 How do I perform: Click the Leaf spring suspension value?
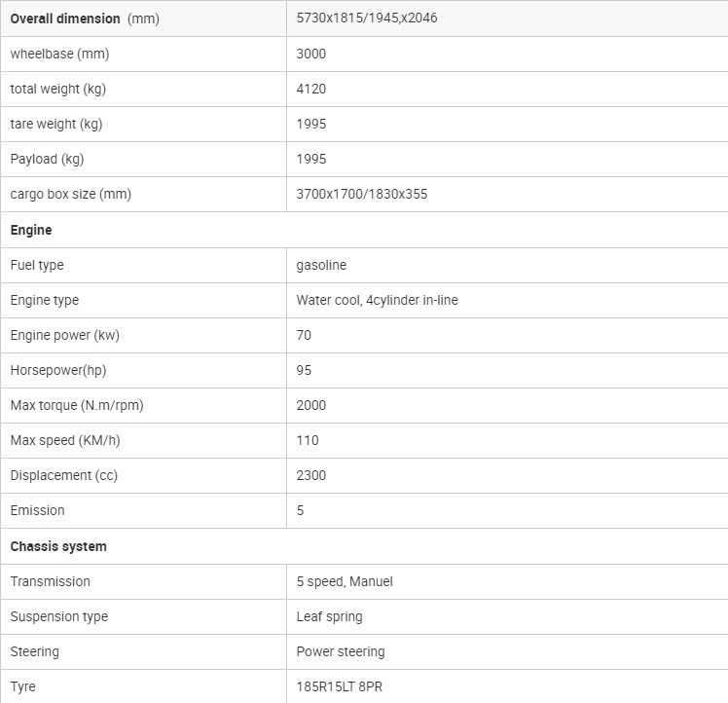329,616
